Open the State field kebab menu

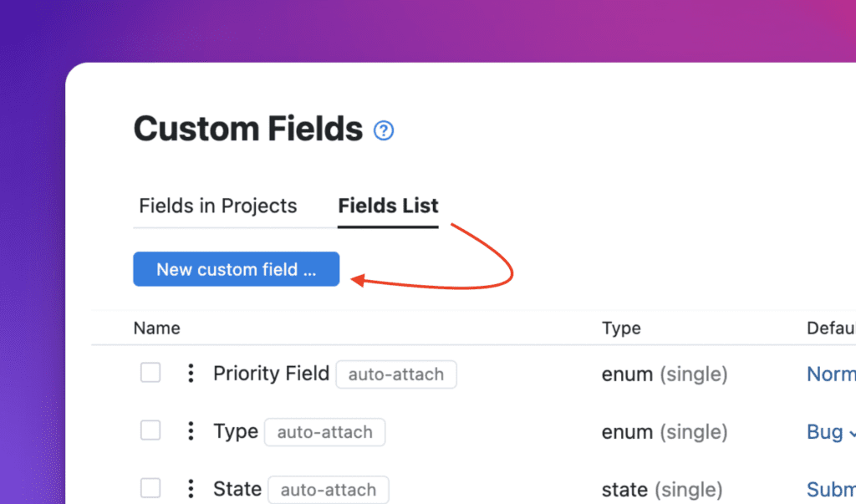[191, 489]
